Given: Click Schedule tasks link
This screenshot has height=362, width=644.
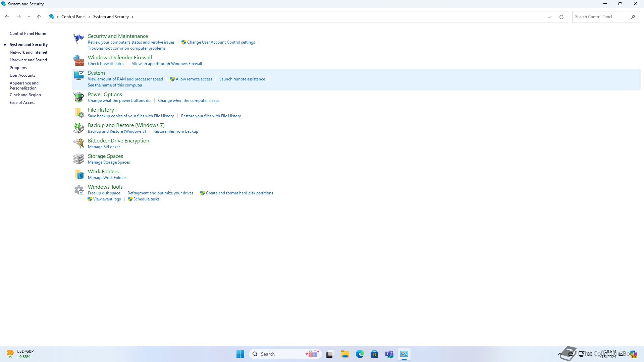Looking at the screenshot, I should [146, 199].
